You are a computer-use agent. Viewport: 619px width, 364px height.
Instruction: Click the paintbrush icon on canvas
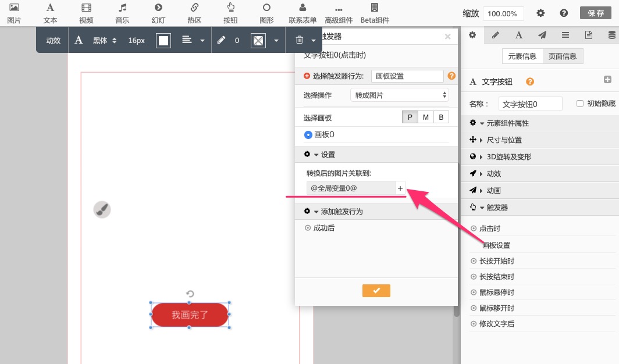coord(102,210)
